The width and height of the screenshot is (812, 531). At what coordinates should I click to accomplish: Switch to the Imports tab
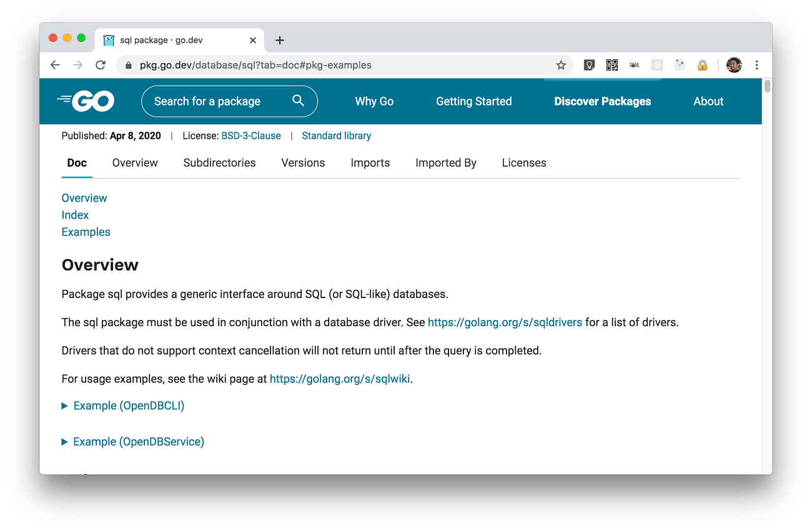pyautogui.click(x=370, y=163)
